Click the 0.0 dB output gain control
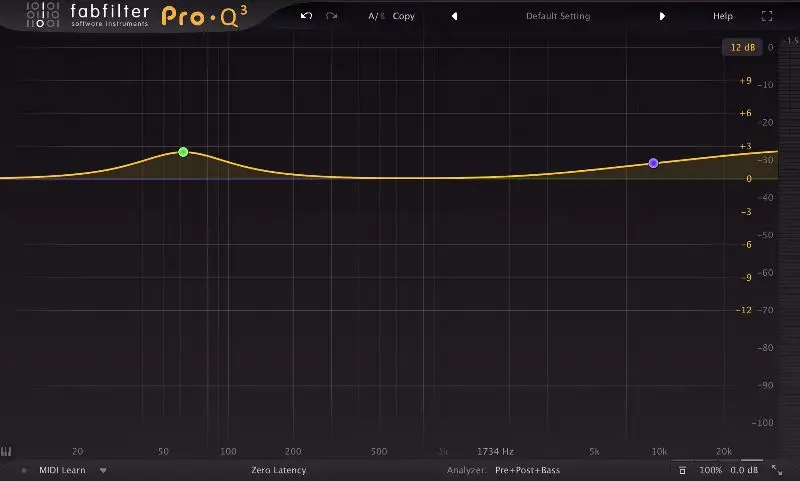 (744, 470)
